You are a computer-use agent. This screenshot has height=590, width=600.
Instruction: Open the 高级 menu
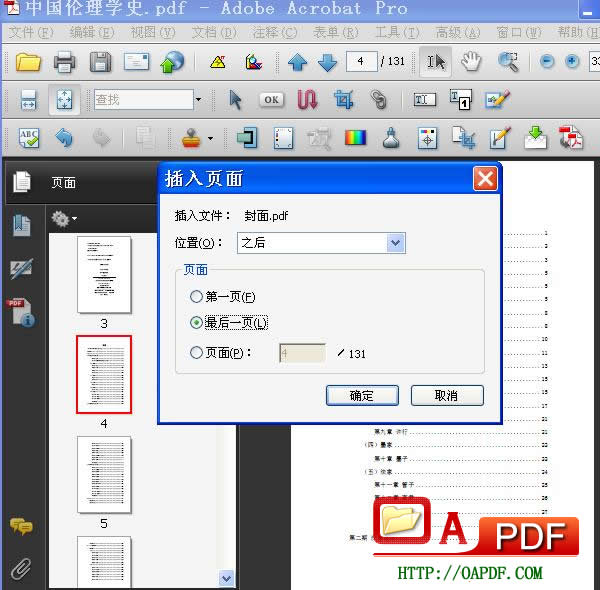point(458,33)
